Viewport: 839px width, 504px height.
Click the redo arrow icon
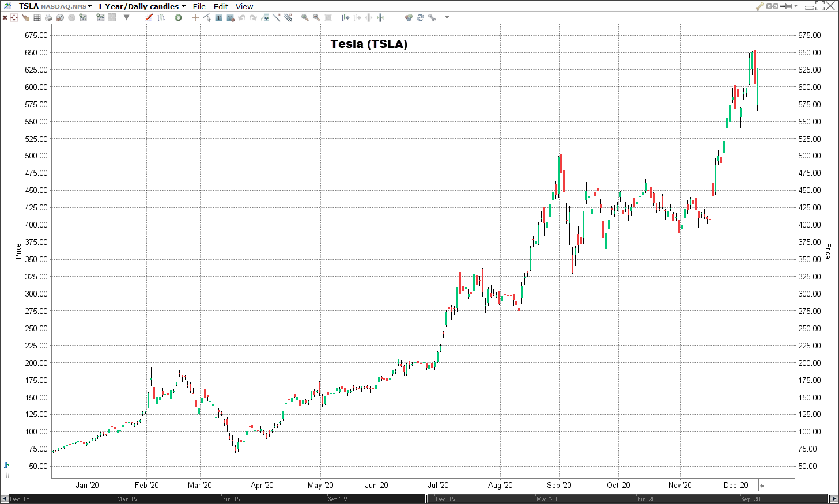point(254,18)
